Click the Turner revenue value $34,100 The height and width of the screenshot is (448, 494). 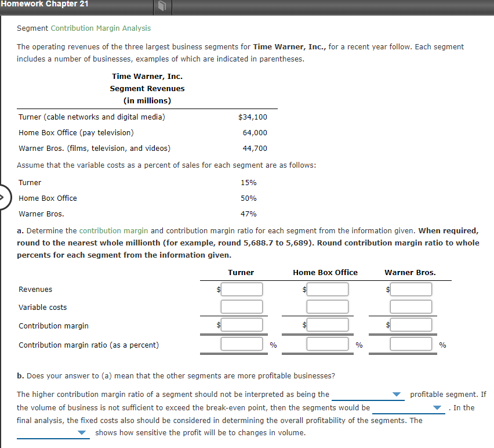[x=252, y=117]
